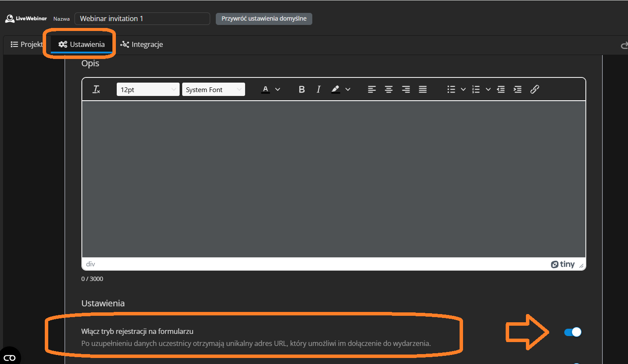
Task: Click Przywróć ustawienia domyślne button
Action: coord(264,19)
